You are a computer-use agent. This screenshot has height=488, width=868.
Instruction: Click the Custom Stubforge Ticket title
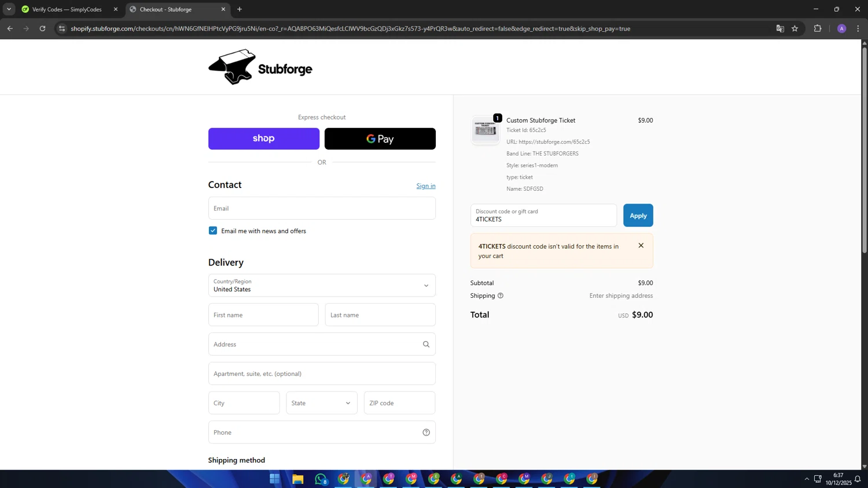540,120
